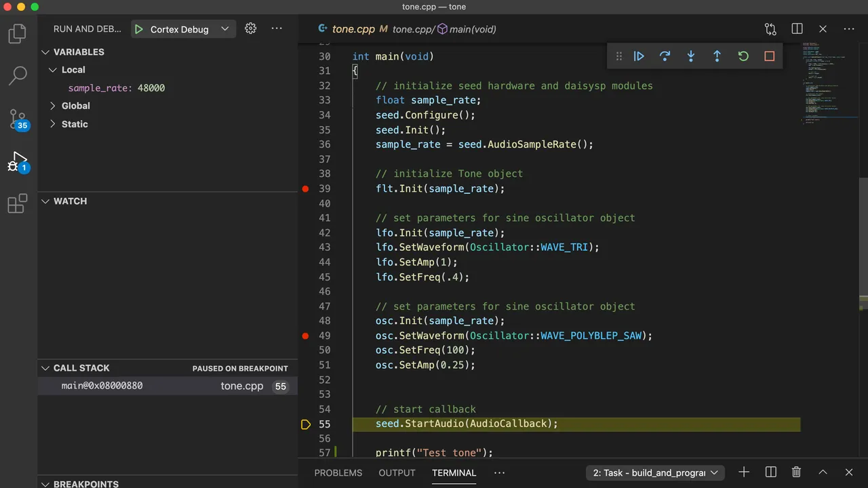Select the Cortex Debug configuration dropdown
The image size is (868, 488).
tap(189, 29)
